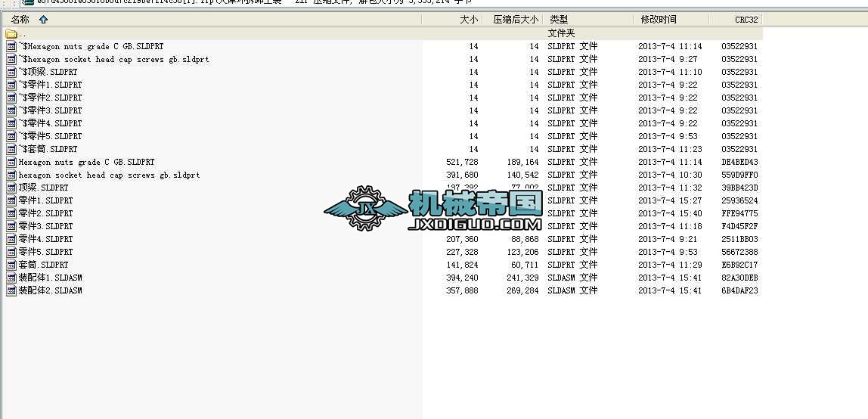This screenshot has height=419, width=868.
Task: Click the CRC32 value E6B92C17
Action: [739, 265]
